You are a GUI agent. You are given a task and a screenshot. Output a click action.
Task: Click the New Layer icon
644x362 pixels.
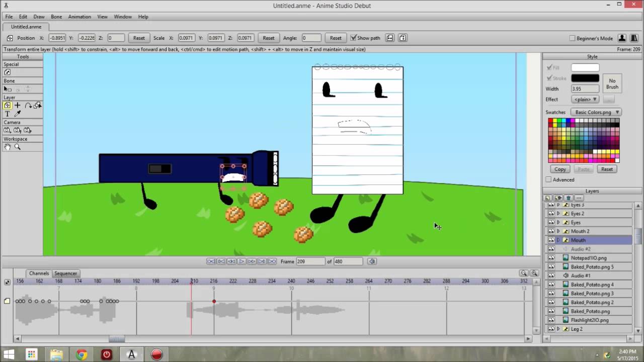[548, 198]
